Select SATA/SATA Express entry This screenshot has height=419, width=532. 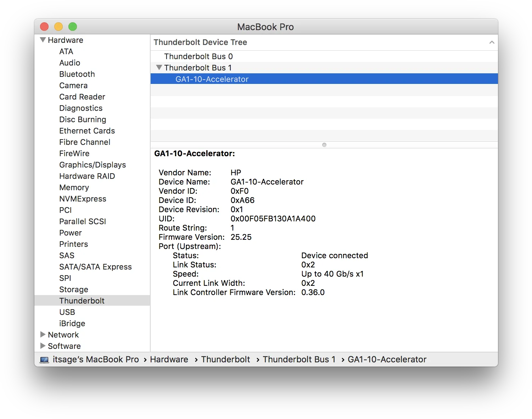point(96,267)
